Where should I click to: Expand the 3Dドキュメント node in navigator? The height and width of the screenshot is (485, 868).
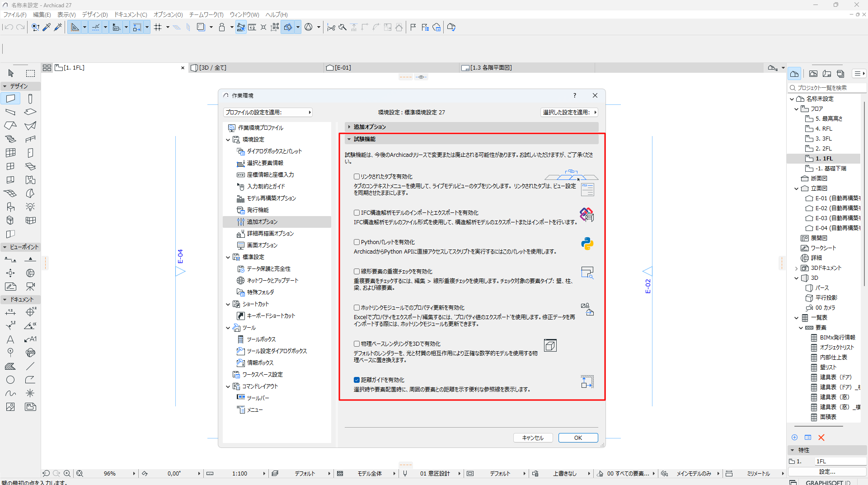click(797, 268)
